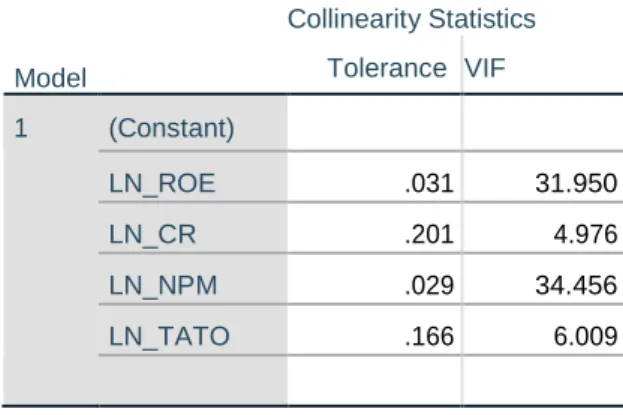Viewport: 623px width, 415px height.
Task: Select the LN_NPM row label
Action: 163,285
